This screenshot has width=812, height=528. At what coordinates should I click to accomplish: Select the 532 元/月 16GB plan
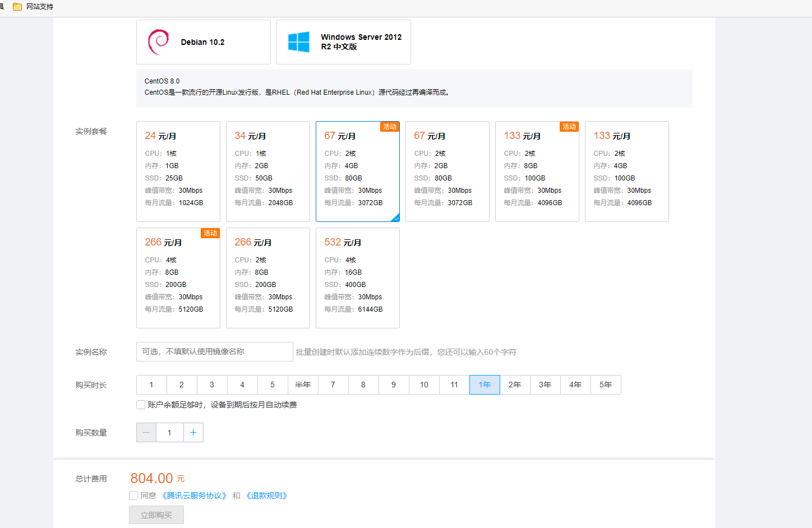[x=358, y=278]
